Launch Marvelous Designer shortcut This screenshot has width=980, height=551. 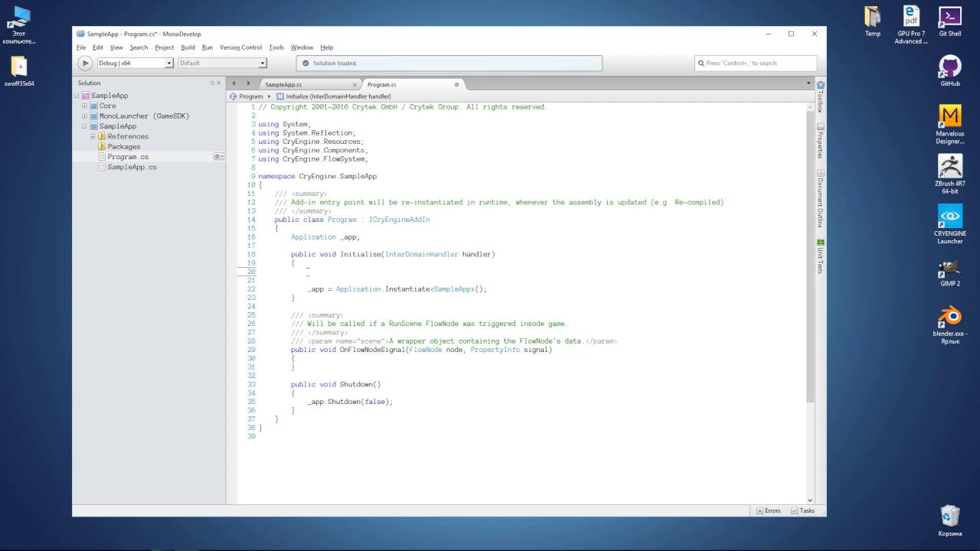(x=950, y=125)
